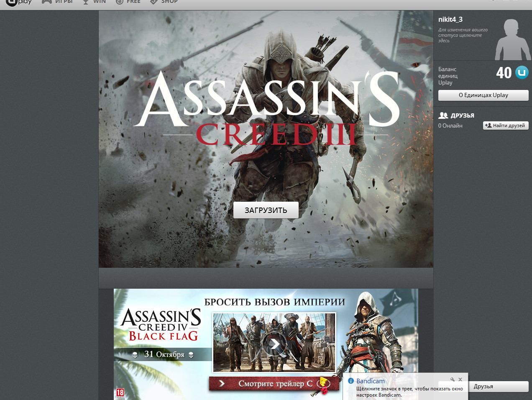Click the Найти друзей button

pyautogui.click(x=506, y=126)
